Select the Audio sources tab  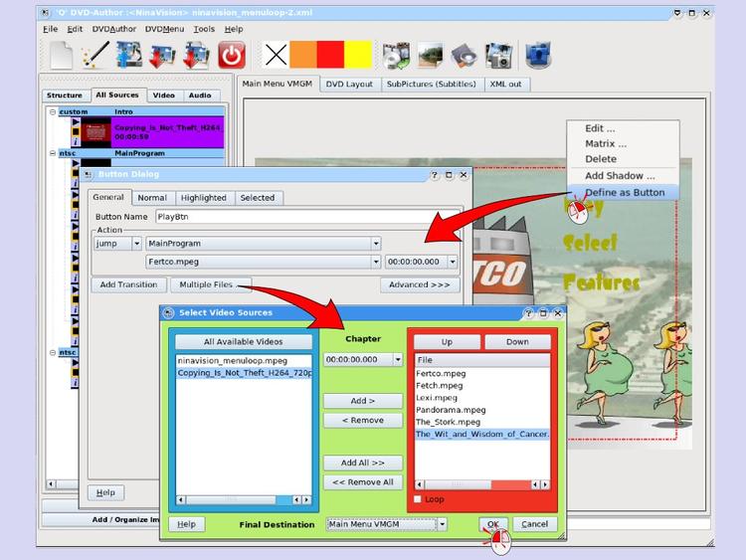click(x=200, y=95)
